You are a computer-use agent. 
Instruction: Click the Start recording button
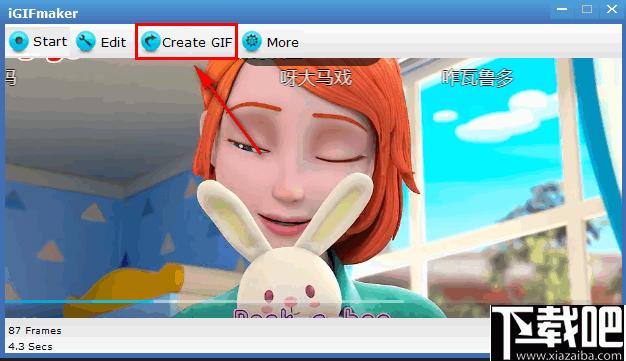38,42
